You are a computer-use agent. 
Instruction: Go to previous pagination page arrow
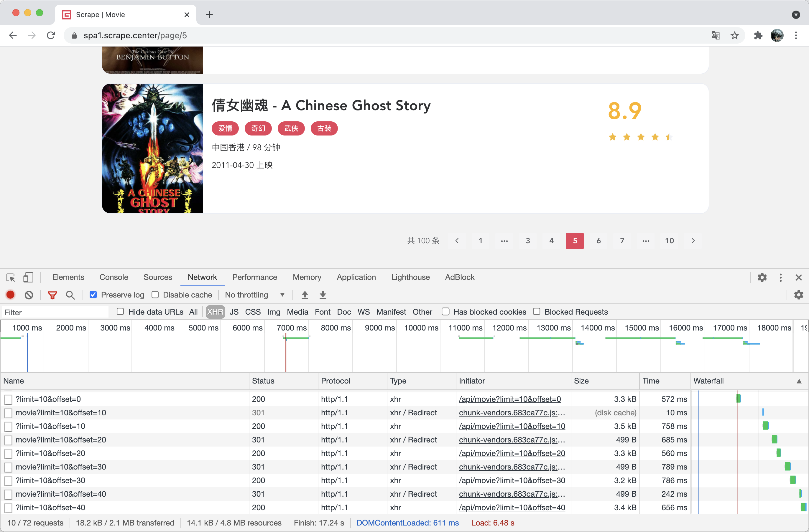tap(457, 241)
